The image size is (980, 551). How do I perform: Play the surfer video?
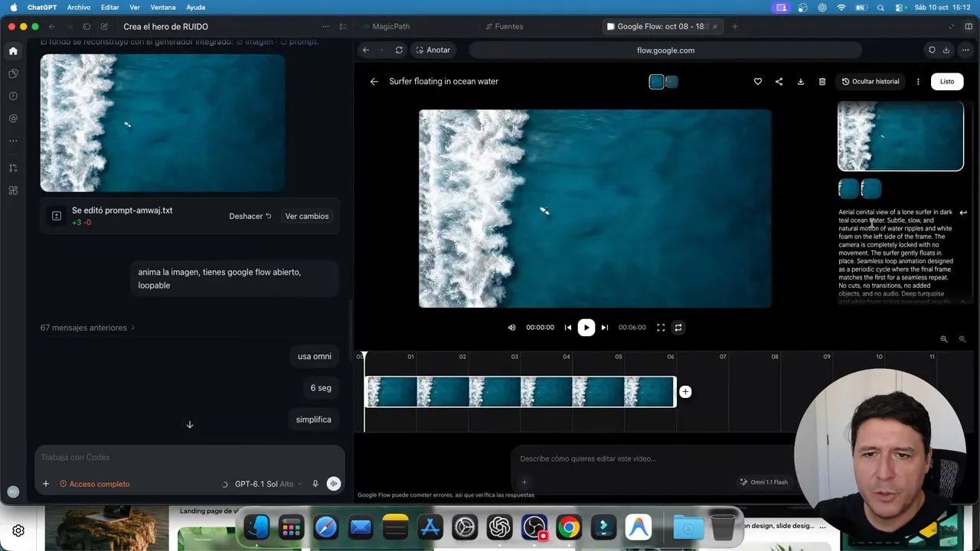pyautogui.click(x=586, y=328)
